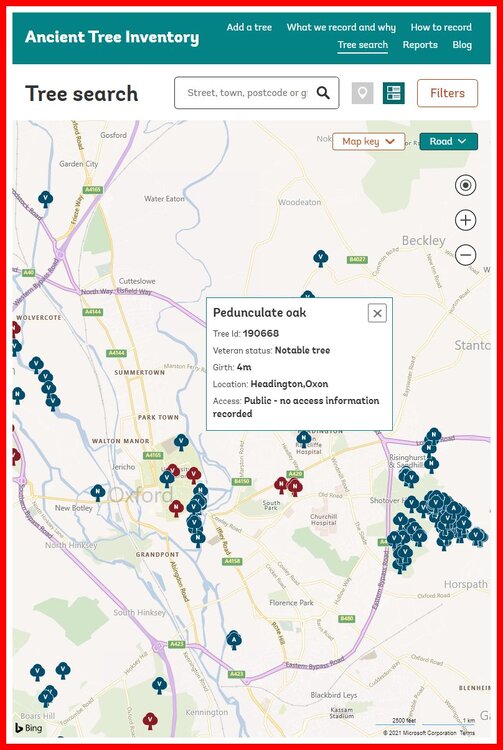Close the Pedunculate oak popup
Screen dimensions: 503x750
[377, 313]
